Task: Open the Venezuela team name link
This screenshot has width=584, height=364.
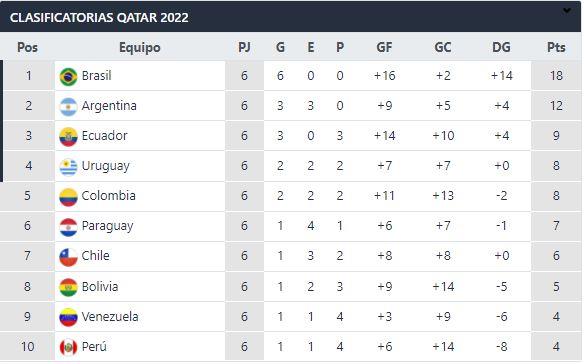Action: pyautogui.click(x=110, y=317)
